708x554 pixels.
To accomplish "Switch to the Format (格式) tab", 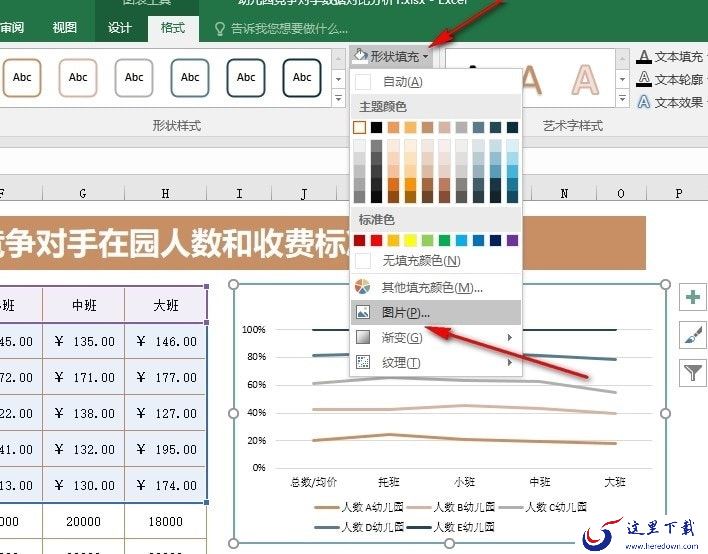I will coord(173,28).
